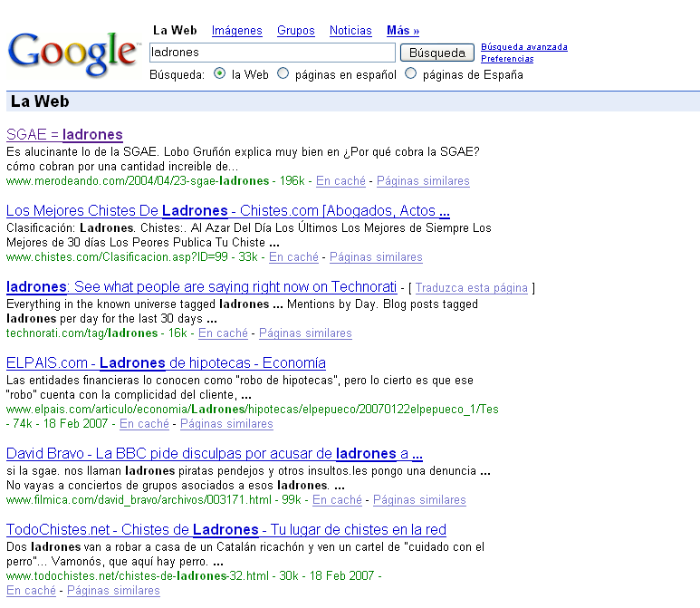The width and height of the screenshot is (700, 608).
Task: Open similar pages for filmica.com result
Action: pos(419,499)
